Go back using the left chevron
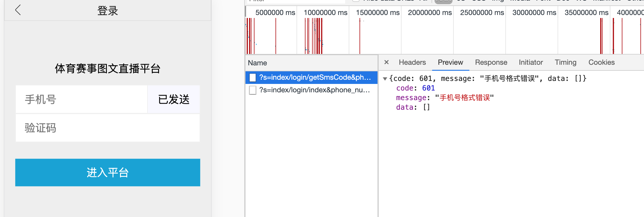 click(18, 10)
